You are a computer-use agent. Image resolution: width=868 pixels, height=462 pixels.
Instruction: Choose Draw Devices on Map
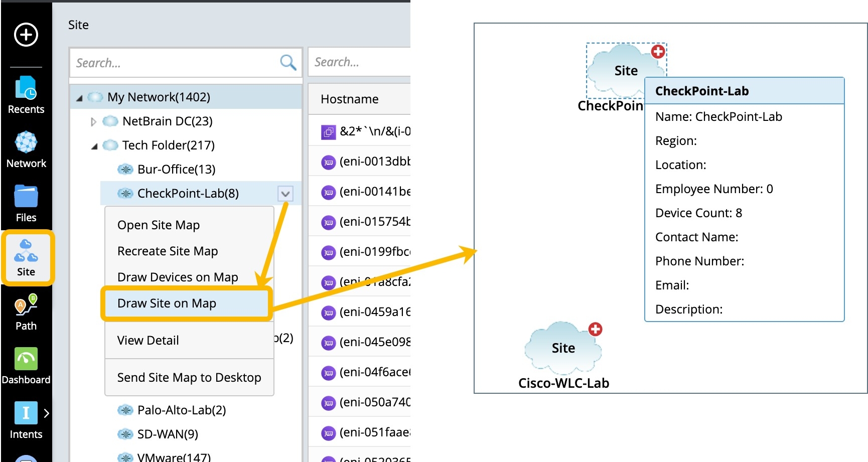[178, 277]
